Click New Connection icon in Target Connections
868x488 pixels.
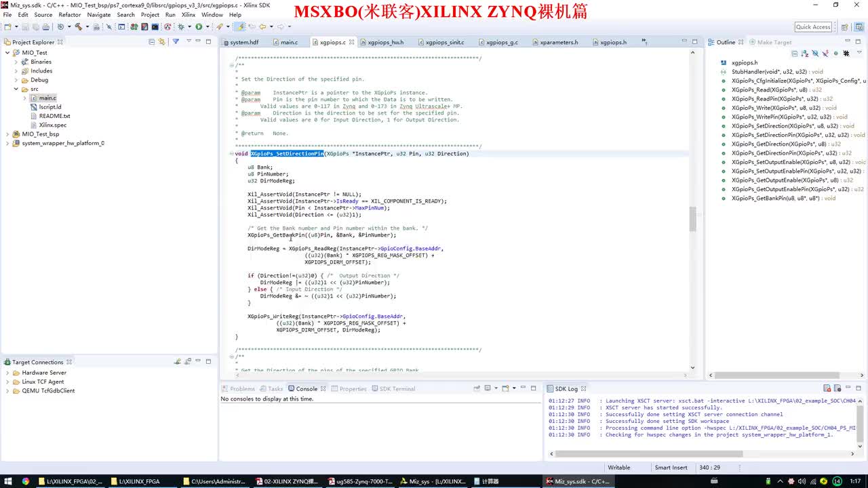[177, 362]
